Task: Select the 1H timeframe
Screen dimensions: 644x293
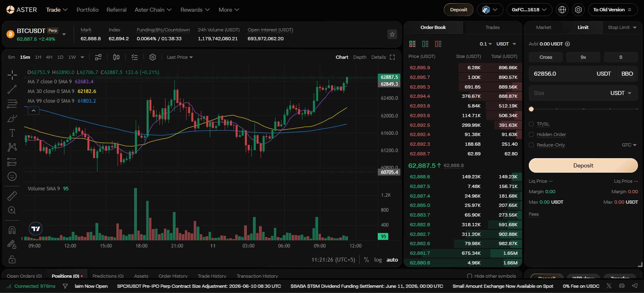Action: pyautogui.click(x=38, y=57)
